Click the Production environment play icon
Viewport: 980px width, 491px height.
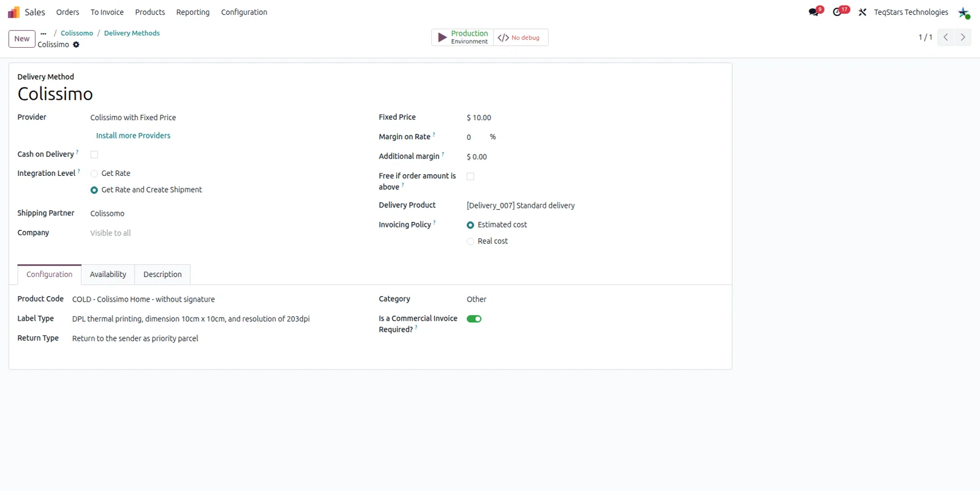pos(442,37)
